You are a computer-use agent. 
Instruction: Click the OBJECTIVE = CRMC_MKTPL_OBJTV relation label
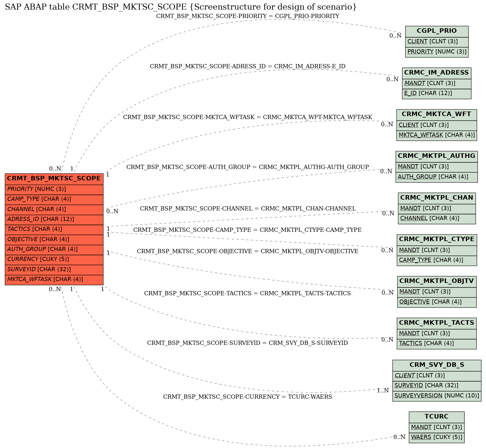(248, 251)
